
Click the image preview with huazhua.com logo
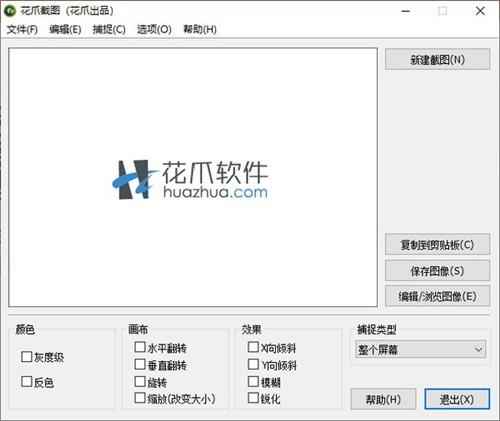(193, 177)
